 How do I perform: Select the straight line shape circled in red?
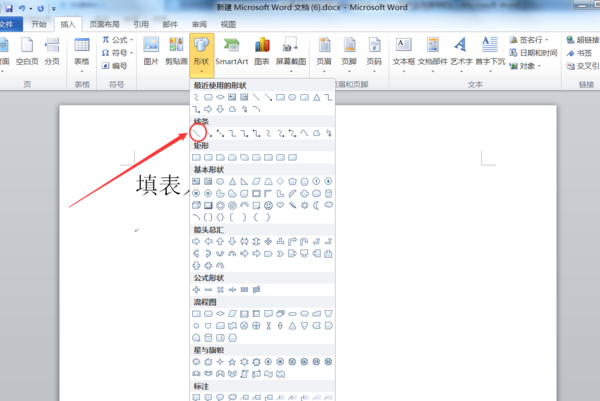coord(196,133)
